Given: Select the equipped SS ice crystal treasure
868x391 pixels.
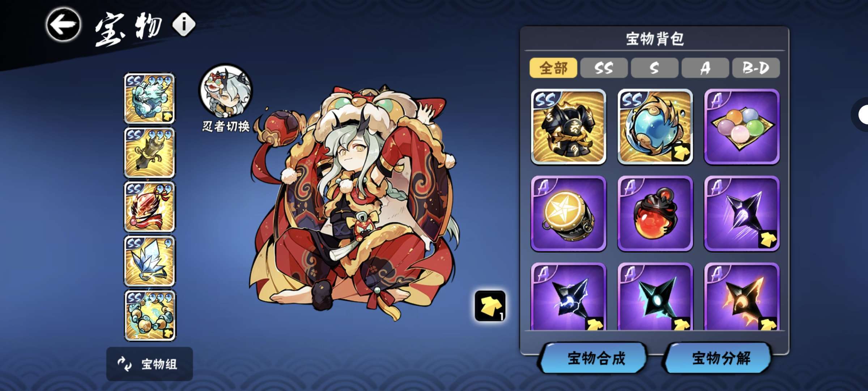Looking at the screenshot, I should coord(150,261).
